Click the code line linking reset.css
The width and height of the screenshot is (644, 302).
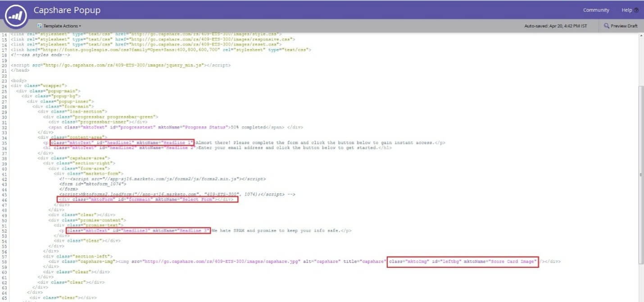tap(147, 45)
